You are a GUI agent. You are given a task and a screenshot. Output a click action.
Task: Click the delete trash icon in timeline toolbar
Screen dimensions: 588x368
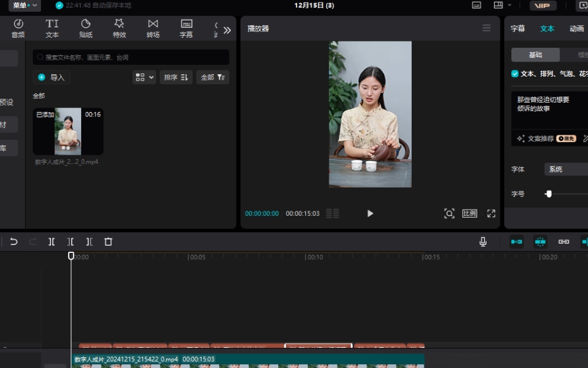108,241
